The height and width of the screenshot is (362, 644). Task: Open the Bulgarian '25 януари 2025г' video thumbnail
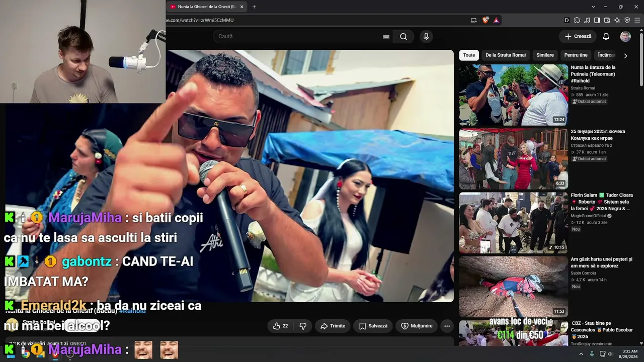[x=513, y=159]
